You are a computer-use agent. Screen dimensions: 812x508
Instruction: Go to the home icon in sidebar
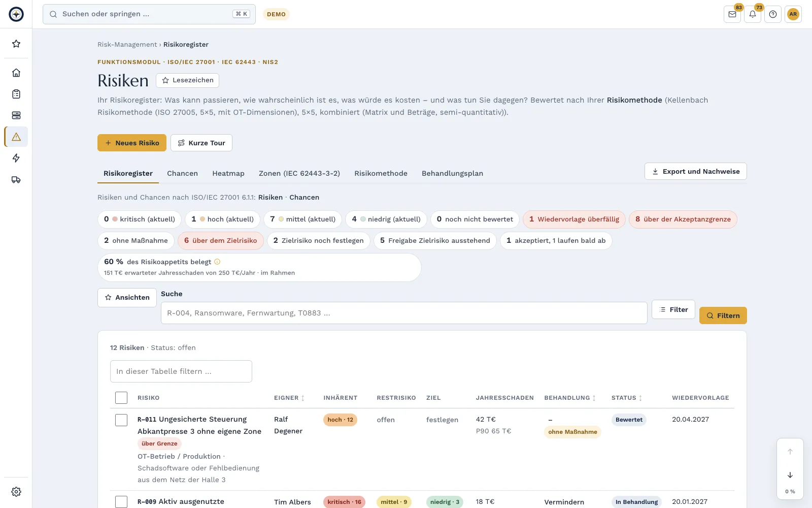click(16, 73)
